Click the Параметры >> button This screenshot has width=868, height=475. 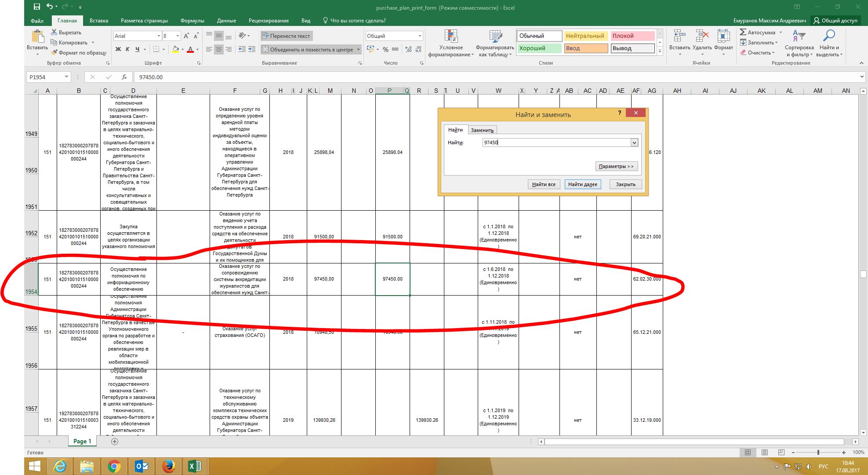click(x=616, y=166)
